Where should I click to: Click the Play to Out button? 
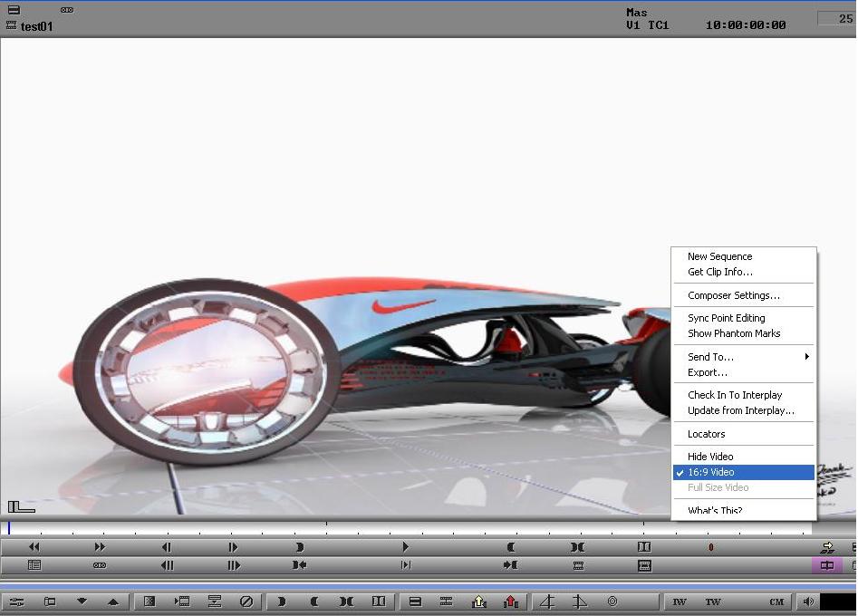pos(405,564)
